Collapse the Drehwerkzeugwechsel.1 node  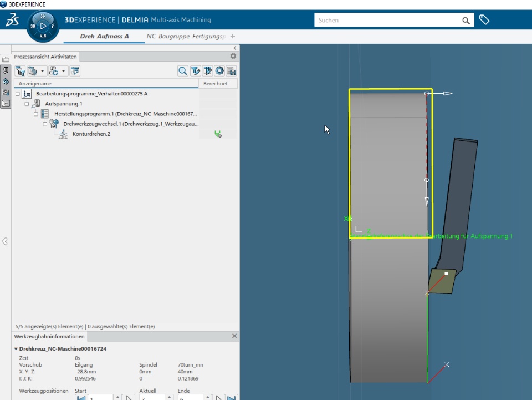[45, 124]
